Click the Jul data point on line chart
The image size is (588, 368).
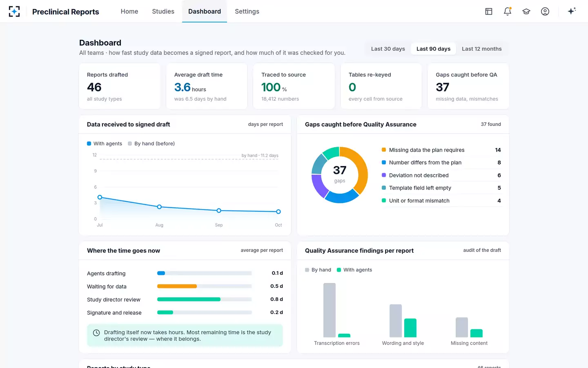[100, 197]
